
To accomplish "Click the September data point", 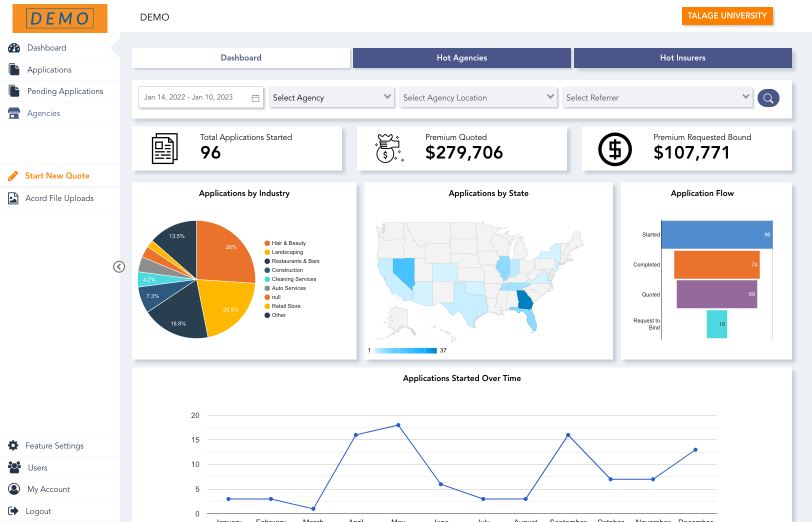I will 568,435.
